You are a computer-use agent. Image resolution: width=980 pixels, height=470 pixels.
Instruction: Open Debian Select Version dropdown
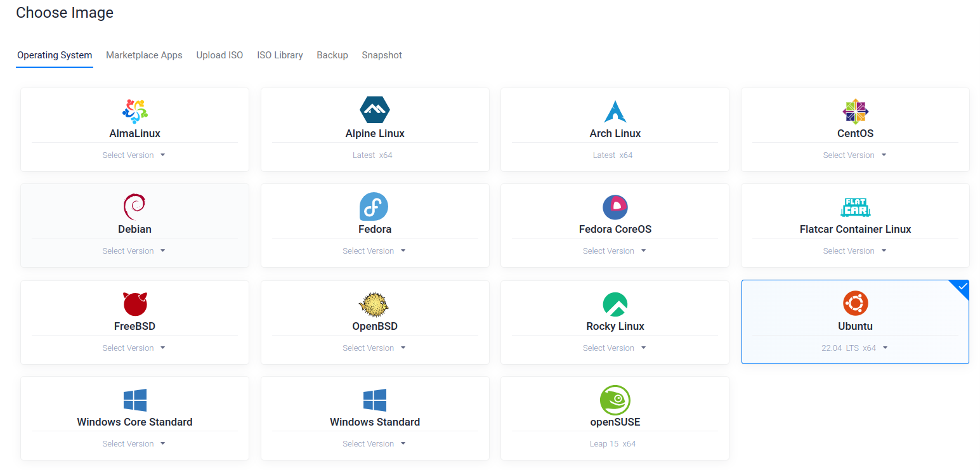[134, 251]
